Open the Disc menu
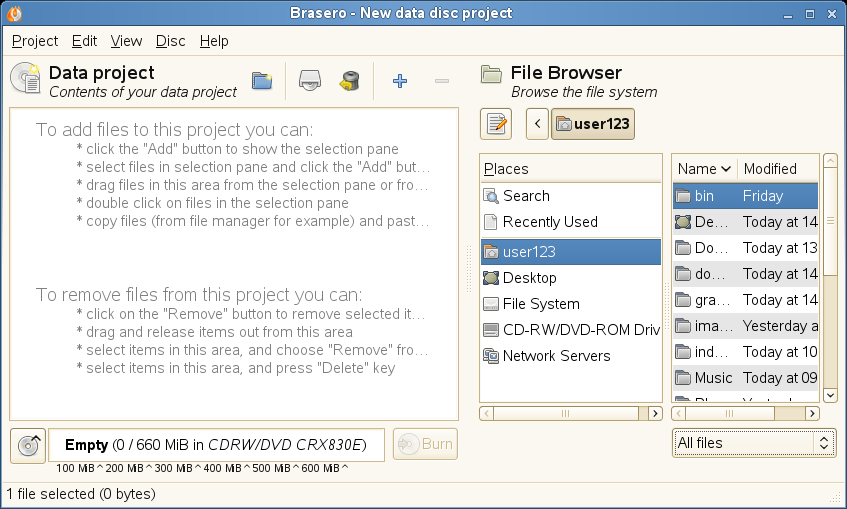The height and width of the screenshot is (509, 847). (171, 41)
